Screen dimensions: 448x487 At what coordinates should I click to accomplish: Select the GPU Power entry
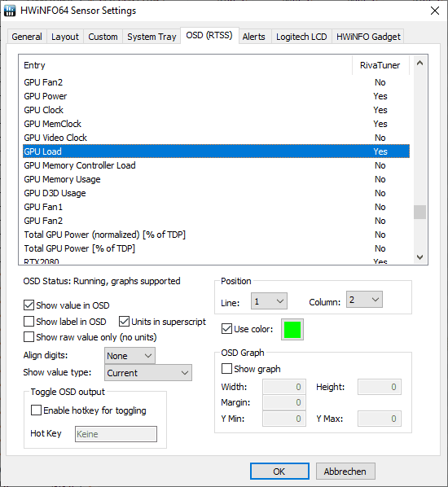(216, 96)
